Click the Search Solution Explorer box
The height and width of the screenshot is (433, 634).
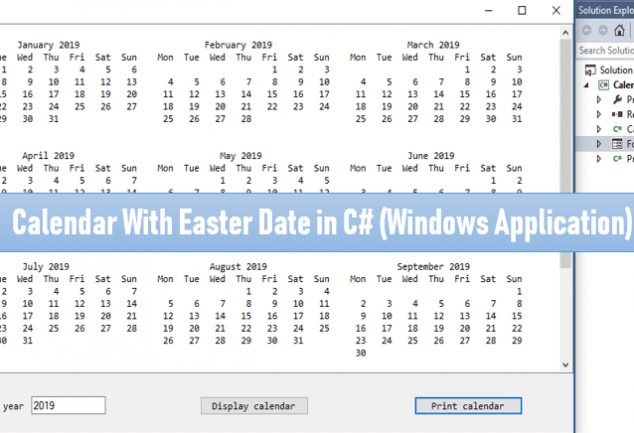pyautogui.click(x=605, y=51)
